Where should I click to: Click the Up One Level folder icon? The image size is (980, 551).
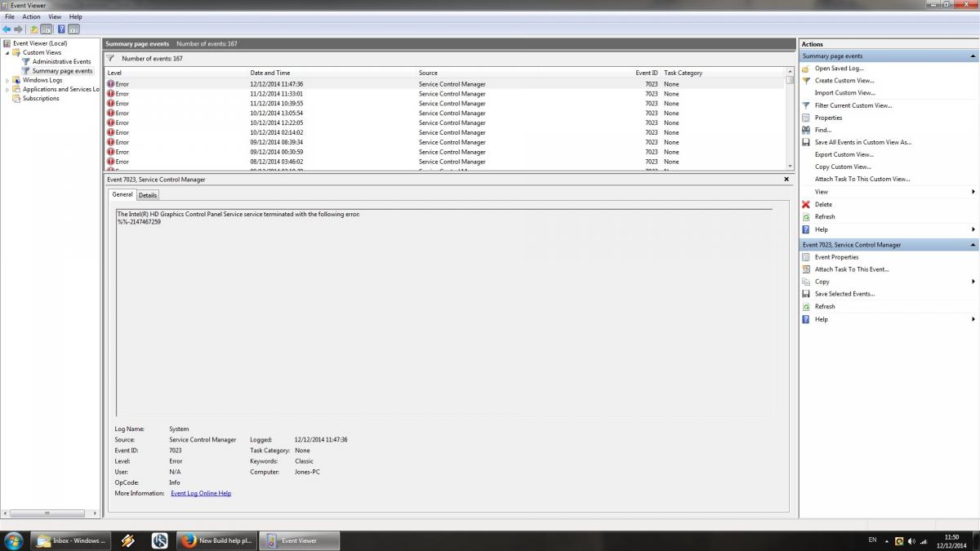pos(35,29)
